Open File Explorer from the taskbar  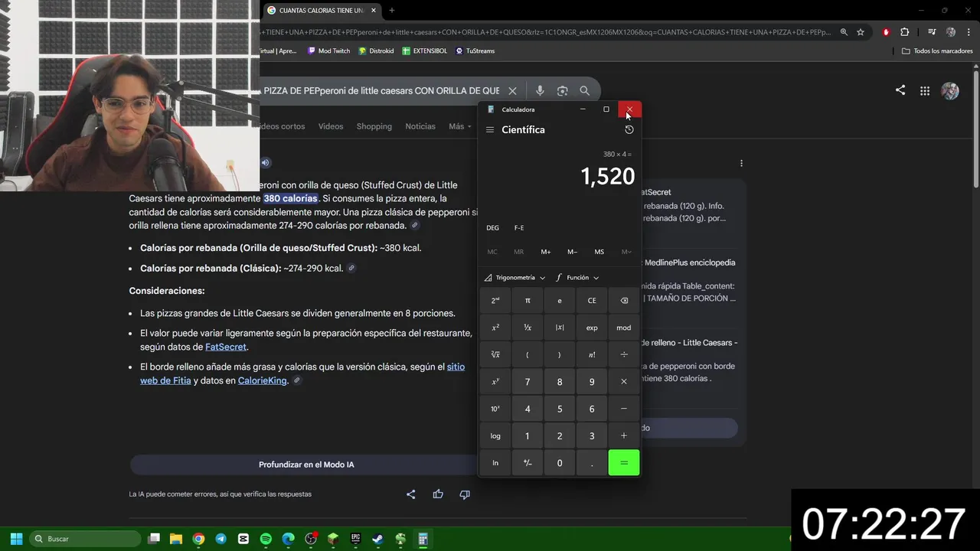coord(175,539)
